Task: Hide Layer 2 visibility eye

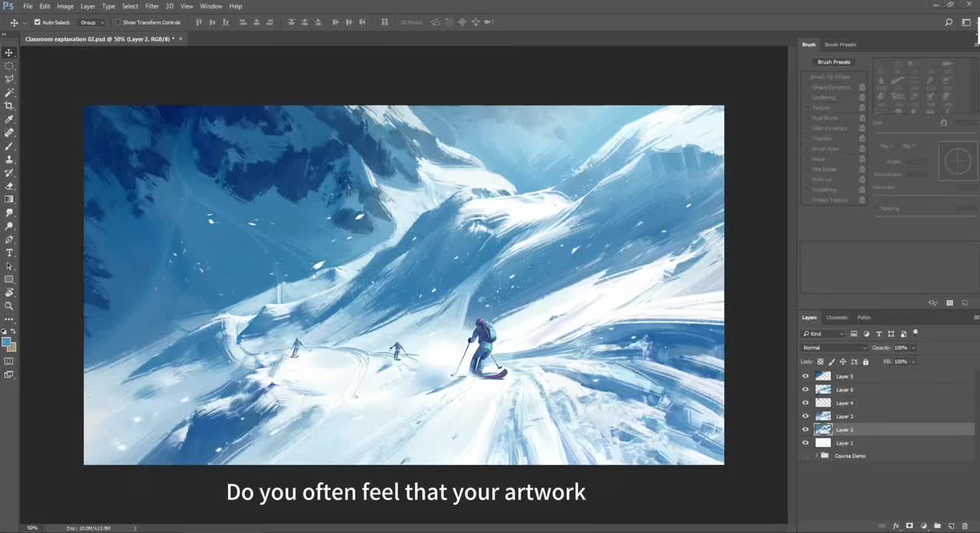Action: tap(805, 430)
